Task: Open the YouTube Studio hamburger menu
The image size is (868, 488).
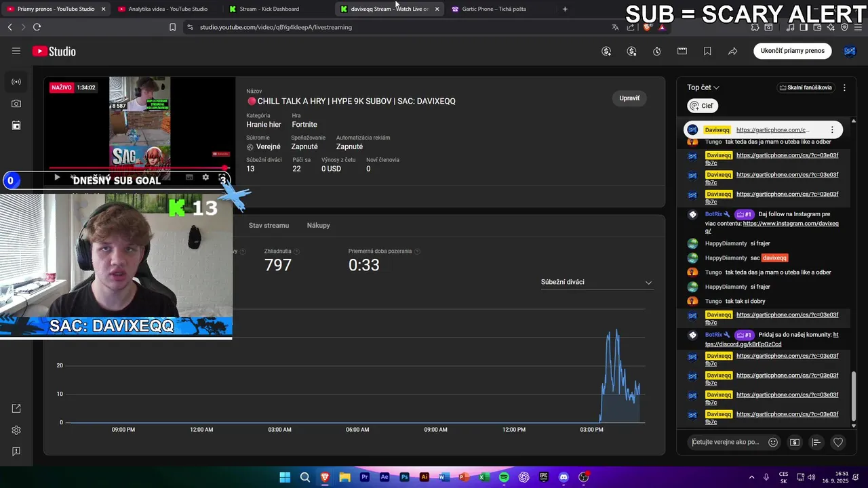Action: coord(16,51)
